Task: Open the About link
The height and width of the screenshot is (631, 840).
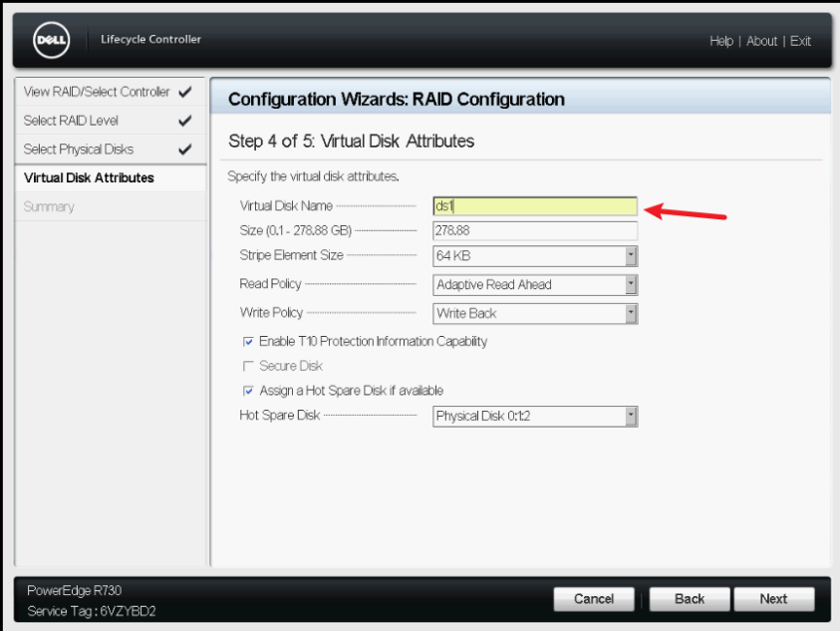Action: 761,41
